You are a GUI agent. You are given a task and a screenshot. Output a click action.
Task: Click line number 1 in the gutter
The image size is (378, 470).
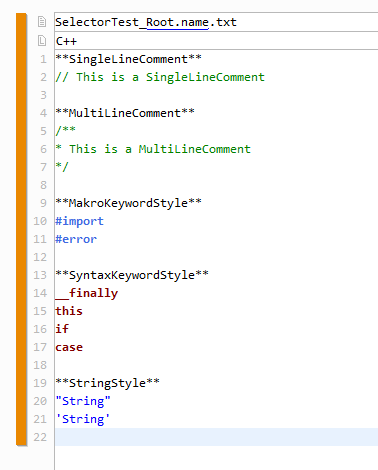click(x=43, y=59)
